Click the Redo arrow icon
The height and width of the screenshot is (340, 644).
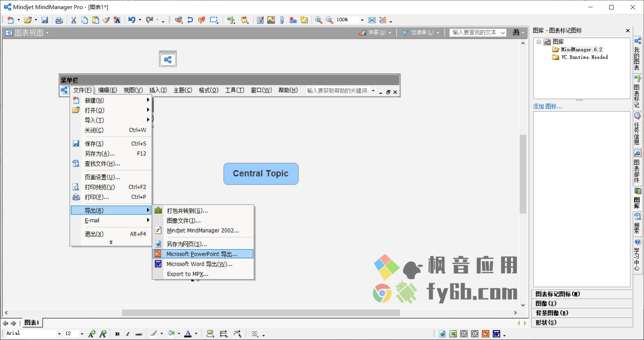pyautogui.click(x=149, y=20)
